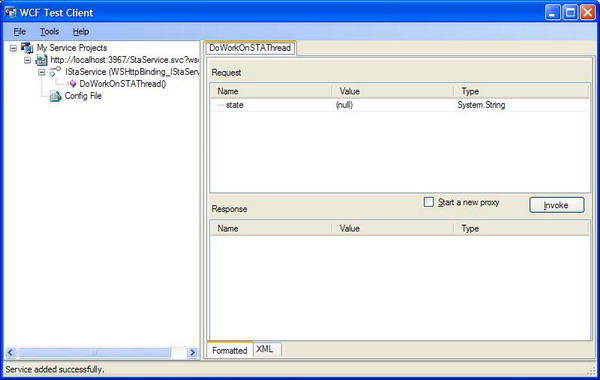600x380 pixels.
Task: Collapse the My Service Projects tree node
Action: pyautogui.click(x=13, y=48)
